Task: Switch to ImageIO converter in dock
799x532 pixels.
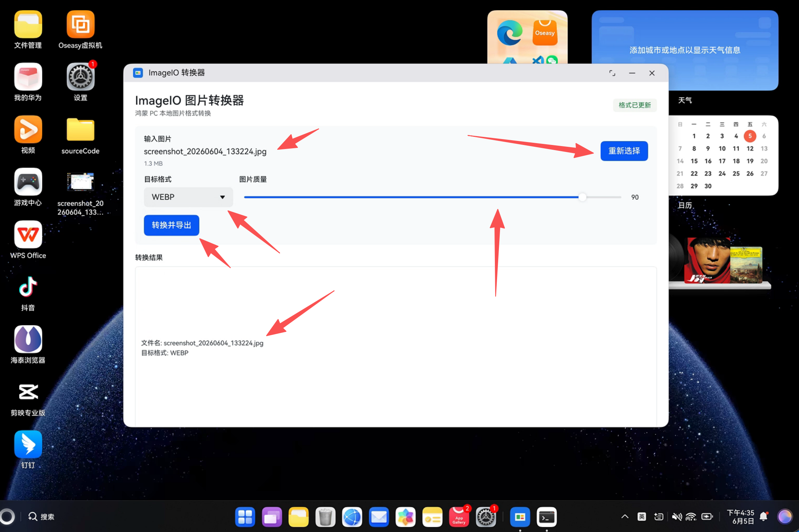Action: 520,517
